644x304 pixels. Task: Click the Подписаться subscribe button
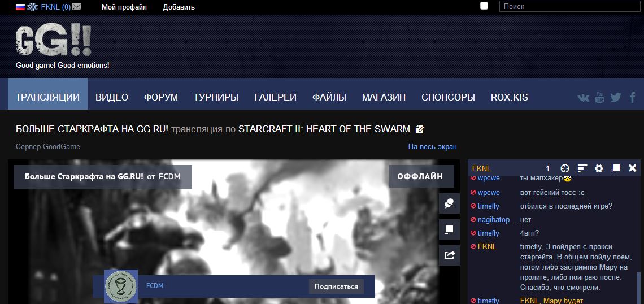336,286
